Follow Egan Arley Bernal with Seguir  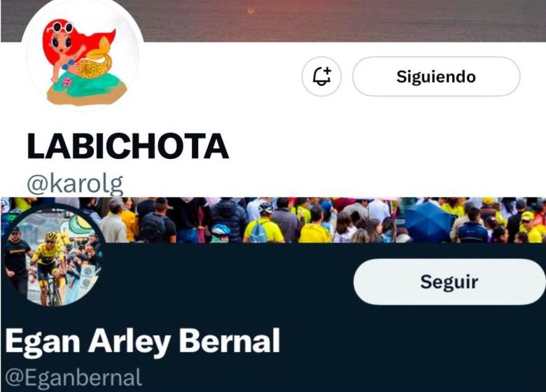(x=449, y=281)
